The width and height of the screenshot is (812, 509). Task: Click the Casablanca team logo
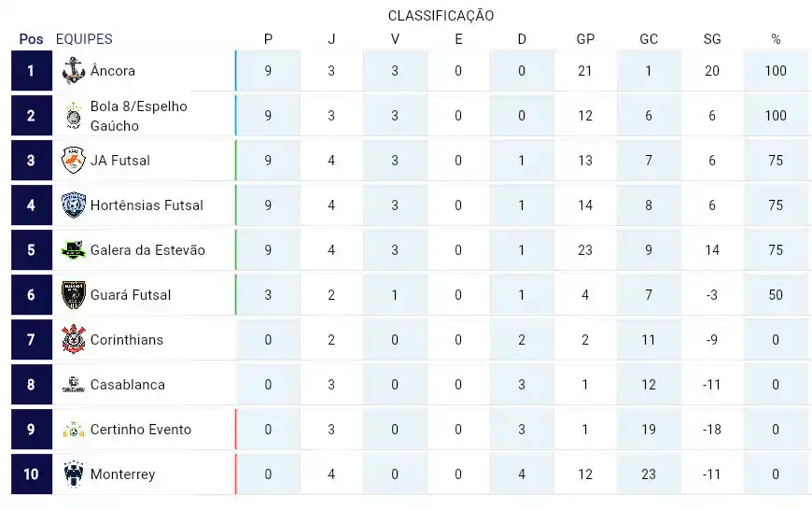point(74,385)
